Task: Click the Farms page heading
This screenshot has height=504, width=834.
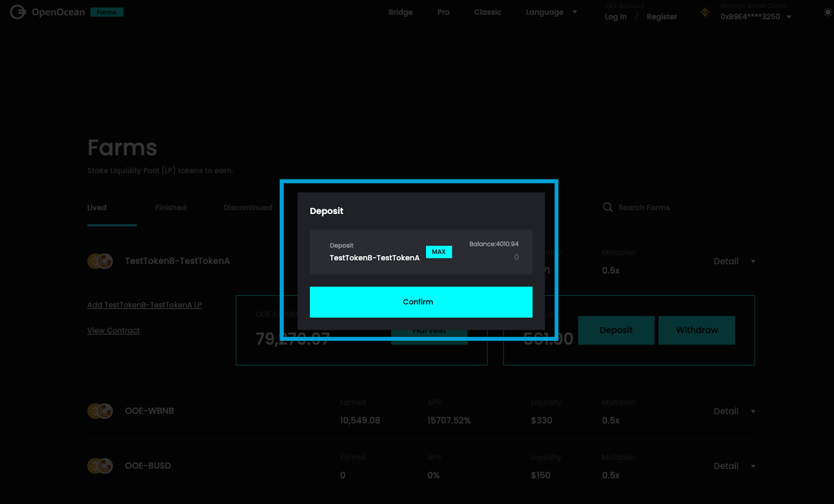Action: click(x=122, y=148)
